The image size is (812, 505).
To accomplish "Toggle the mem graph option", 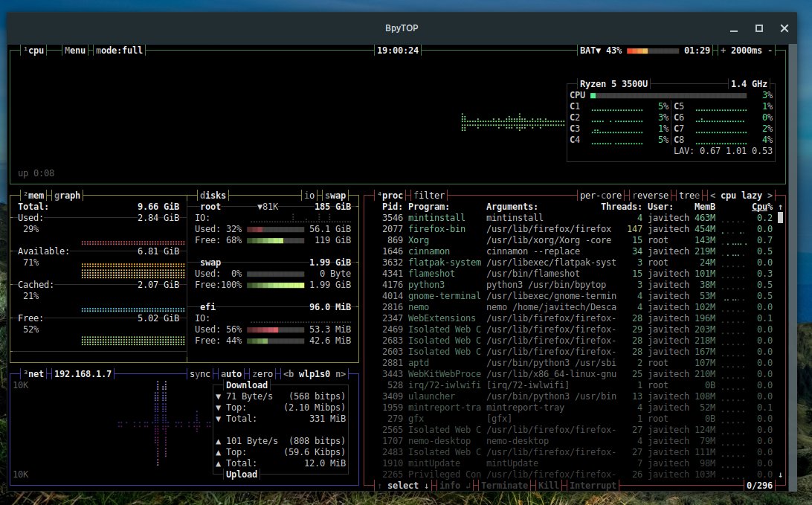I will pos(68,196).
